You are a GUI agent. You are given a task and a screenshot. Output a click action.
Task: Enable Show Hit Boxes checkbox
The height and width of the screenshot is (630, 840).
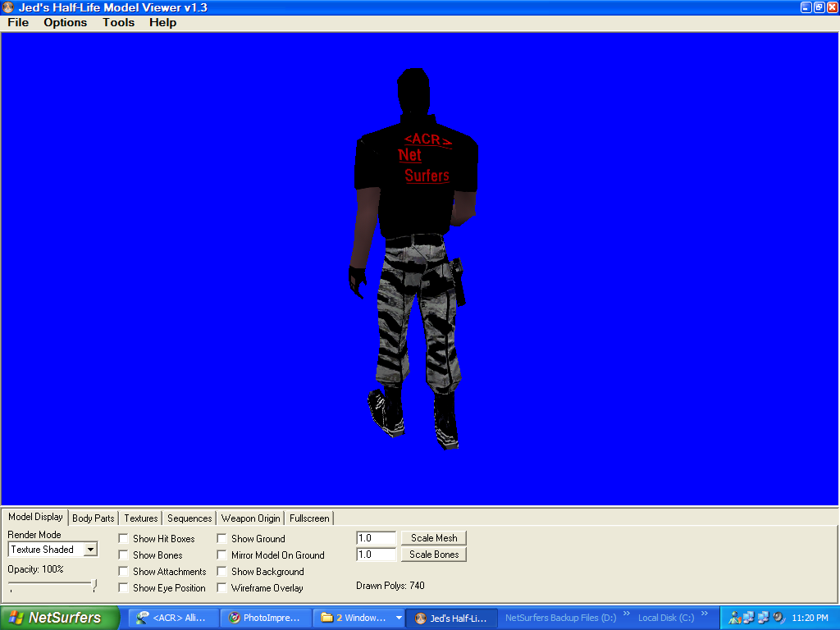123,538
